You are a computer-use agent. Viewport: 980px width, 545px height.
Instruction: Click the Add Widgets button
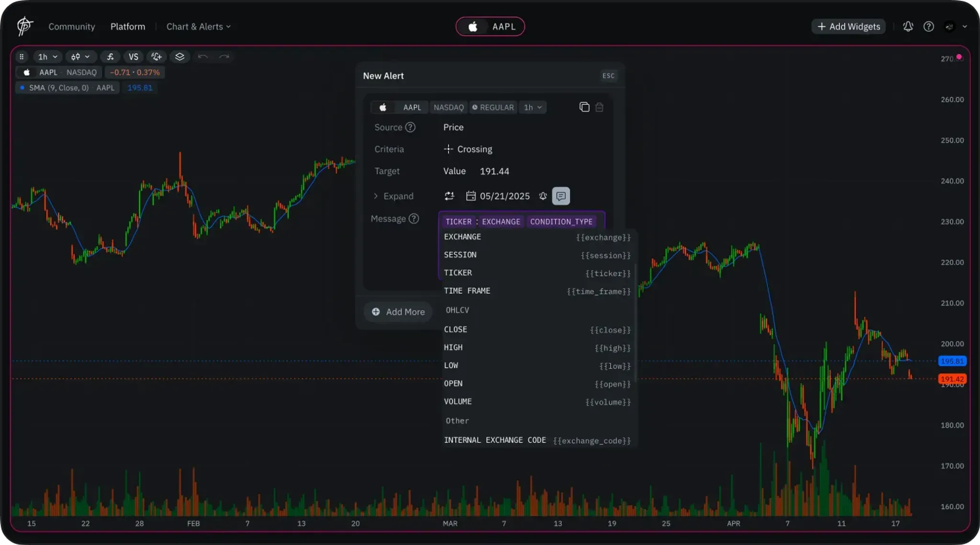pyautogui.click(x=848, y=26)
